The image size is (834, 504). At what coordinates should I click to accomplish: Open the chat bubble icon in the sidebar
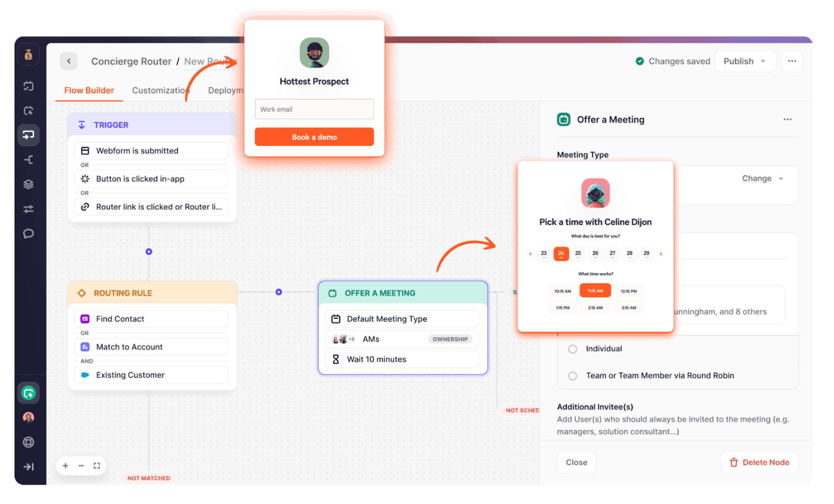click(28, 234)
